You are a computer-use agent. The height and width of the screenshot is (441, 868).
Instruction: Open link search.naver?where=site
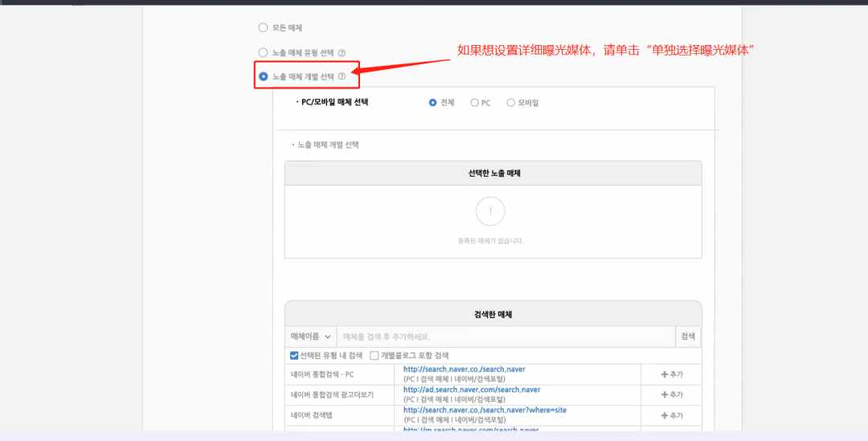(485, 410)
